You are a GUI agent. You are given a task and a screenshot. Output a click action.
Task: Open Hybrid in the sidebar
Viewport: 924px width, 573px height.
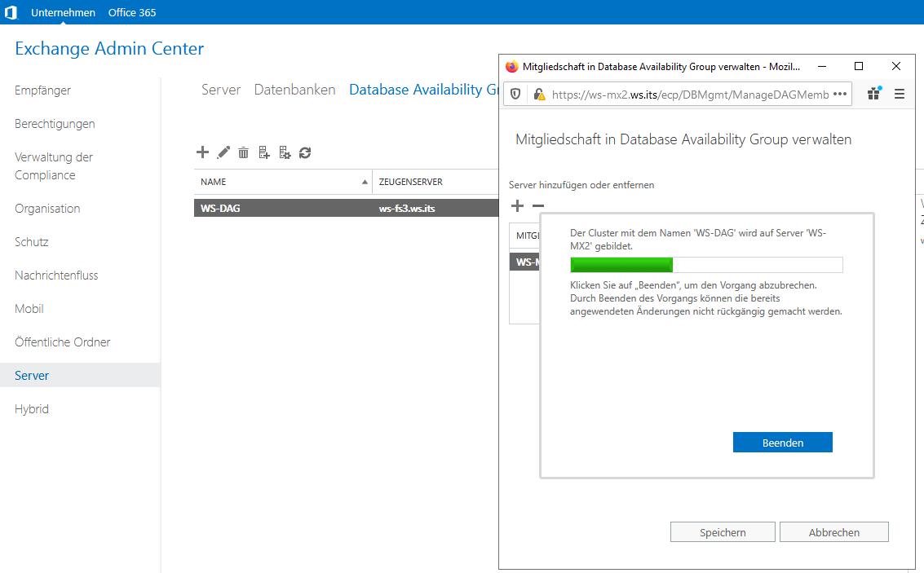[x=32, y=408]
